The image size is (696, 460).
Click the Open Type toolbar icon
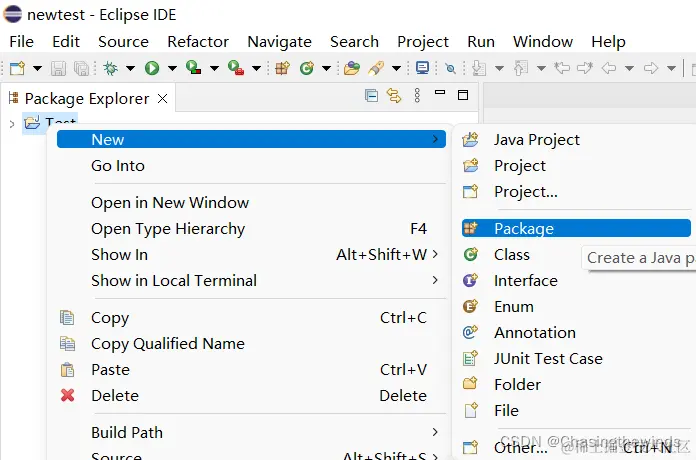352,68
